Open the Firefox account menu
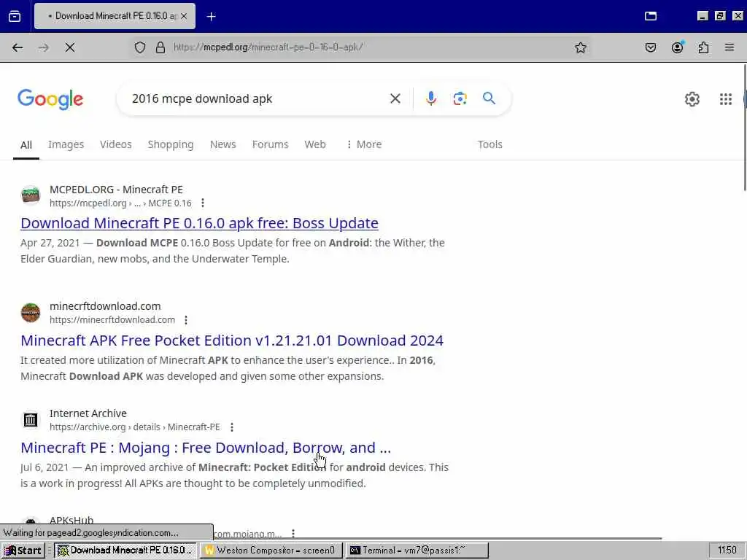Image resolution: width=747 pixels, height=560 pixels. [678, 47]
